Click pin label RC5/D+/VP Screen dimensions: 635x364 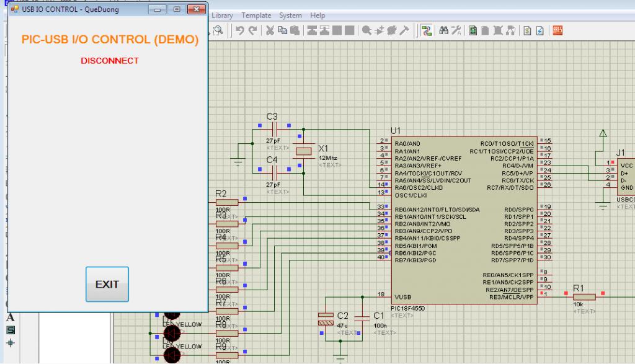[x=518, y=173]
